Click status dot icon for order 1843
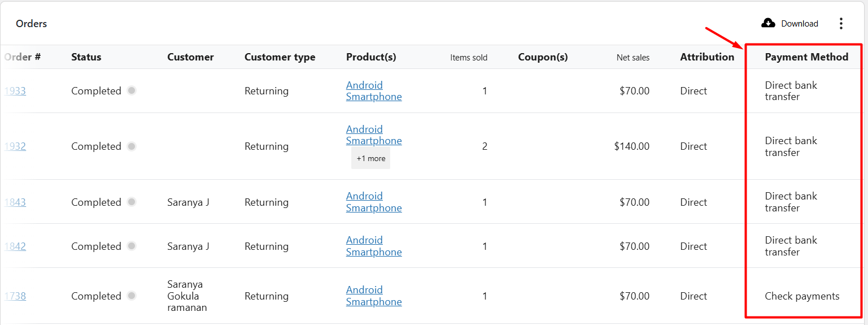Screen dimensions: 868x325 point(132,202)
